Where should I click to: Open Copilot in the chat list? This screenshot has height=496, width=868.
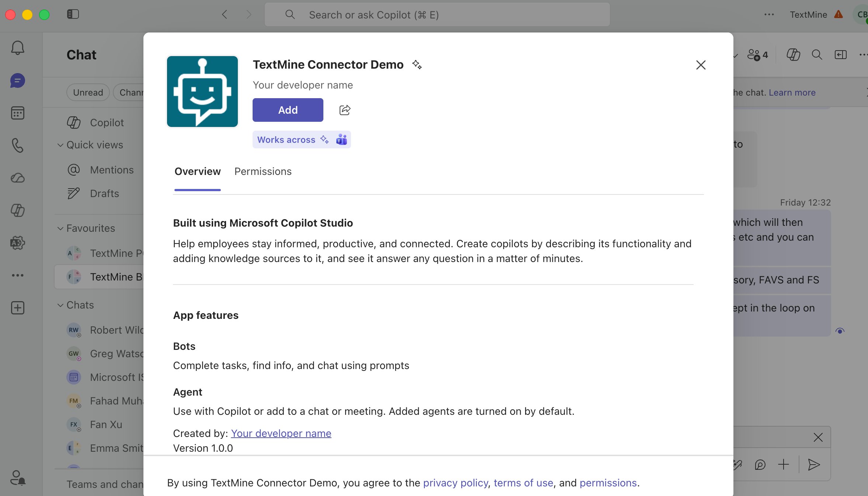[100, 123]
